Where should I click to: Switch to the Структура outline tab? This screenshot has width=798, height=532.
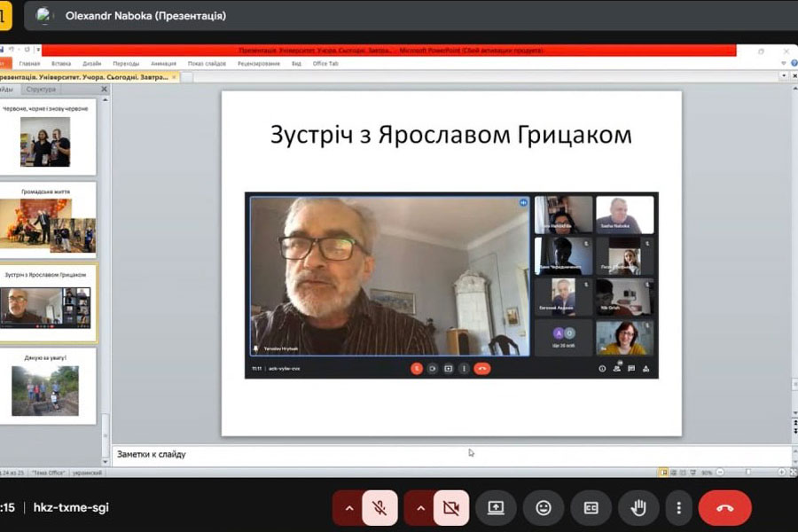pos(41,90)
